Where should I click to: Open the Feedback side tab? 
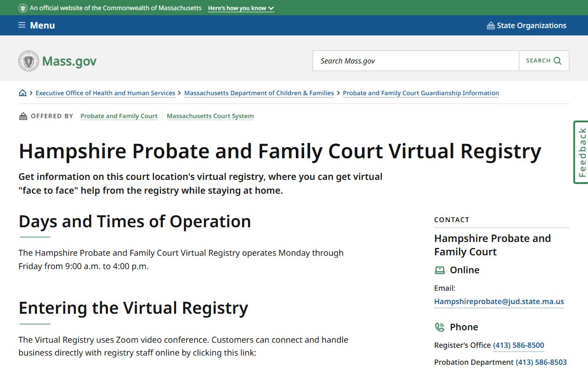581,152
